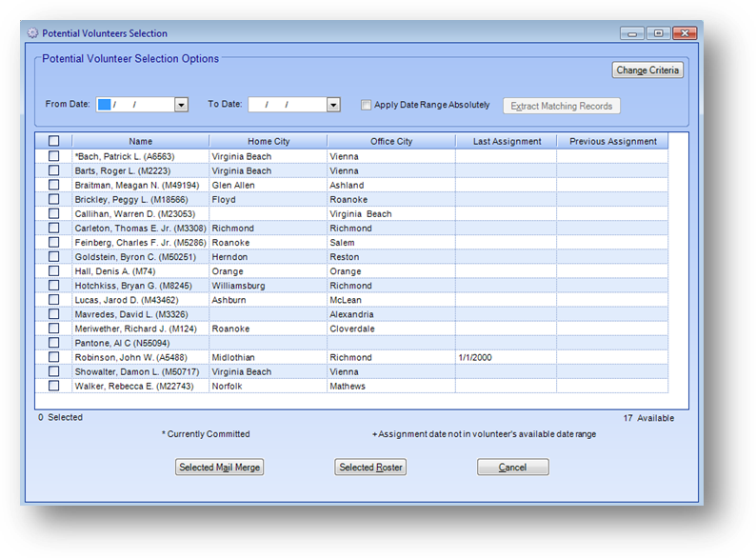Close the Potential Volunteers Selection window

pos(685,33)
